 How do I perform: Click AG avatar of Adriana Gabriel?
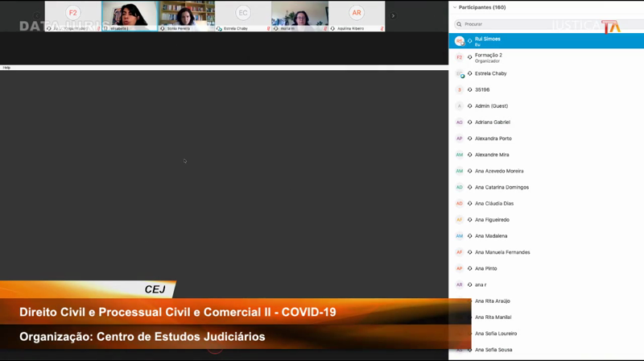pos(460,122)
